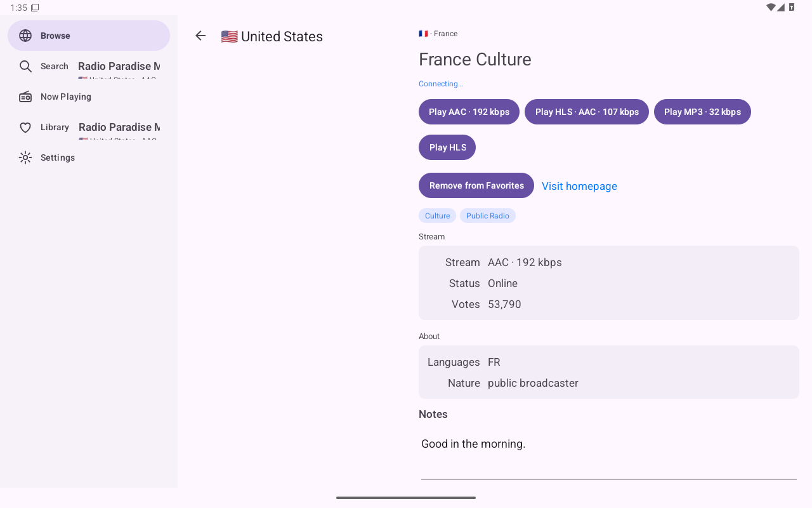
Task: Select the Browse navigation item
Action: pos(89,36)
